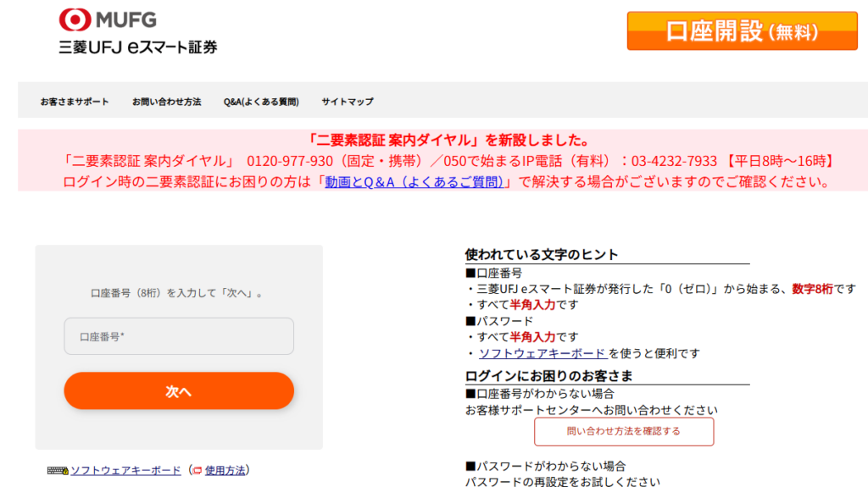Open the 使用方法 link

225,470
